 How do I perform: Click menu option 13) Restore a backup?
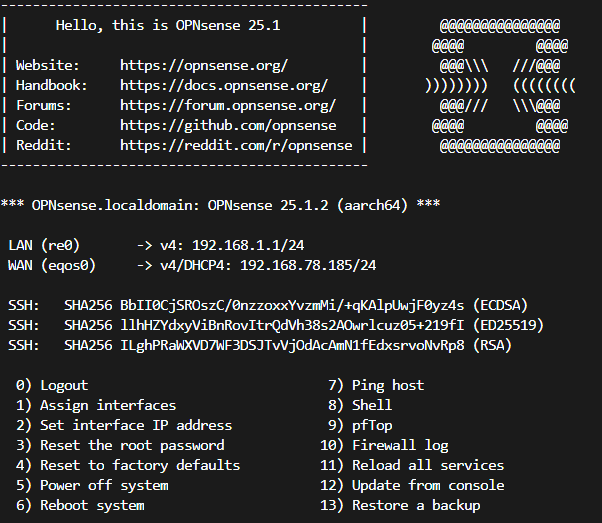[400, 505]
